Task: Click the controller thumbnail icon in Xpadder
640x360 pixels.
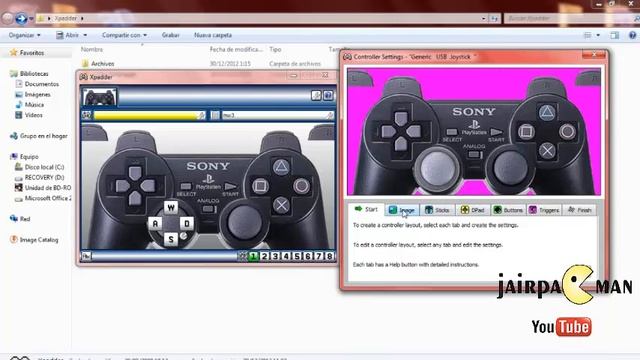Action: coord(100,97)
